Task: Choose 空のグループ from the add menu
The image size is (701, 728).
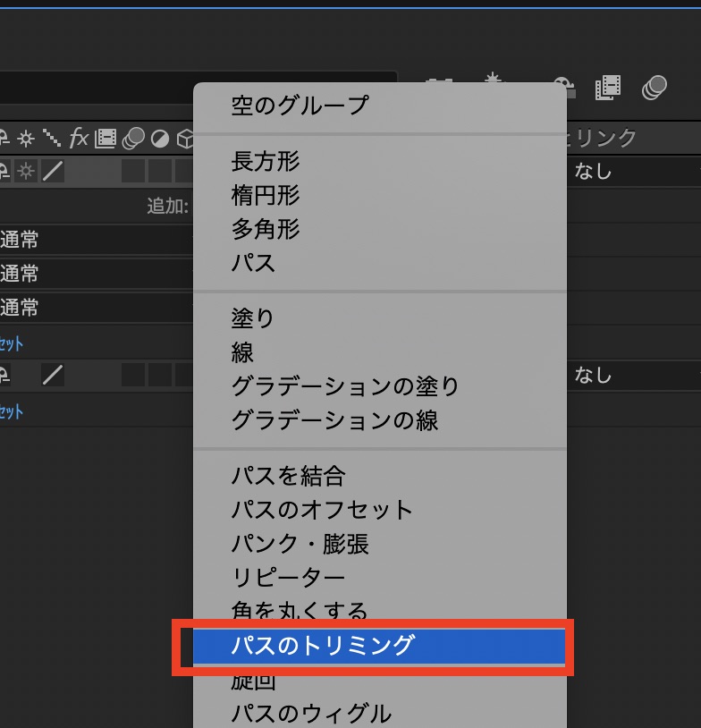Action: tap(380, 106)
